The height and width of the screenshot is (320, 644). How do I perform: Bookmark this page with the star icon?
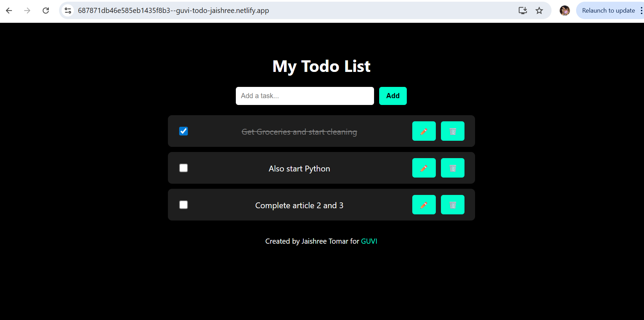pos(539,11)
